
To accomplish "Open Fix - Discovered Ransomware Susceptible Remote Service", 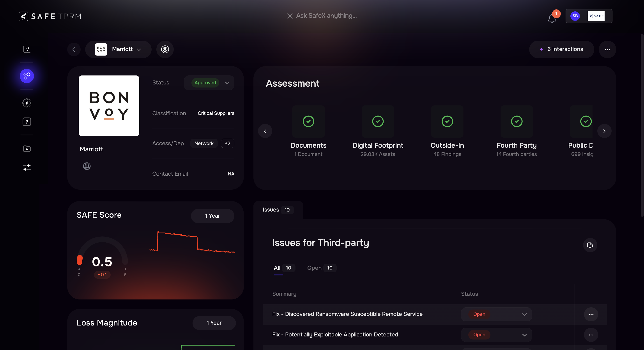I will (347, 314).
